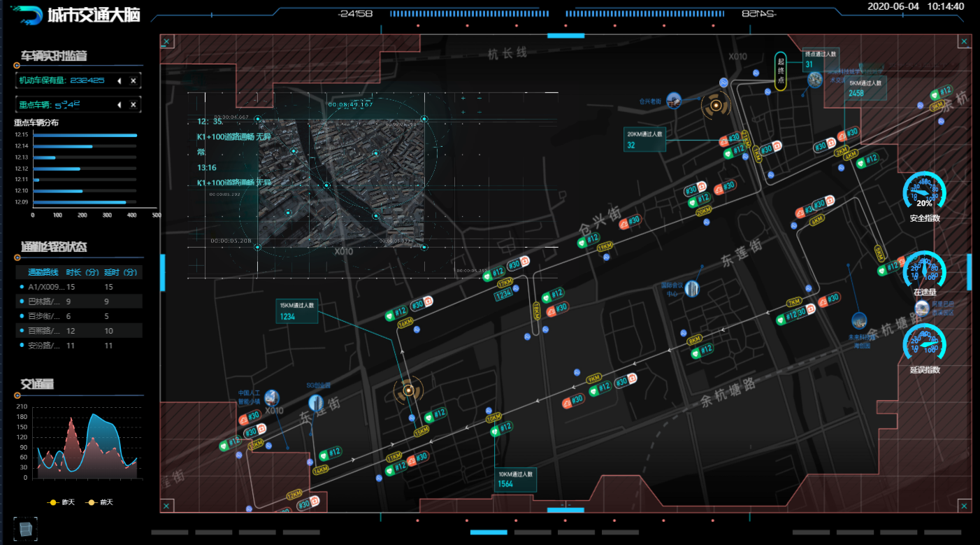Collapse the 重点车辆 row using its triangle arrow

pyautogui.click(x=120, y=105)
